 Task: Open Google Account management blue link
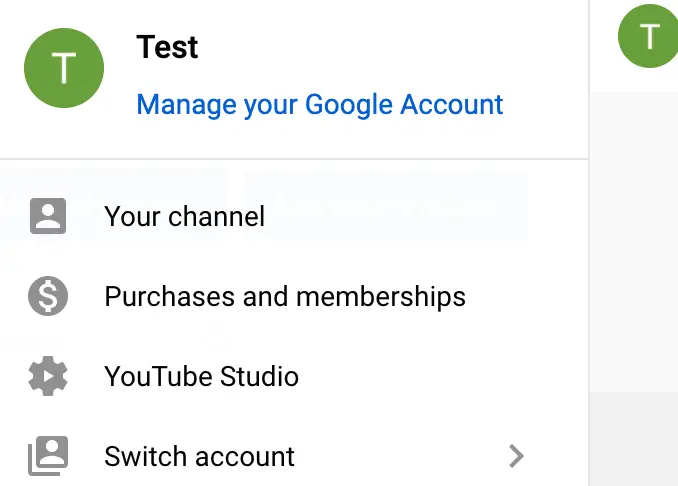pyautogui.click(x=320, y=104)
